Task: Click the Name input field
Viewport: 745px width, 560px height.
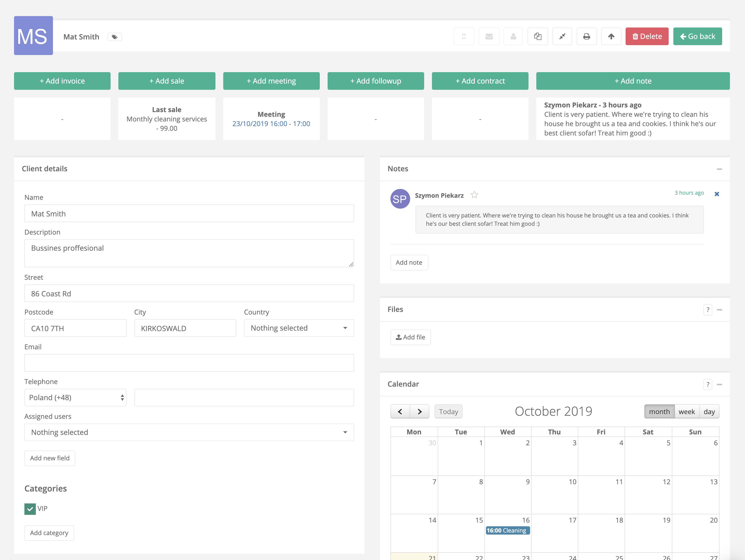Action: click(x=189, y=214)
